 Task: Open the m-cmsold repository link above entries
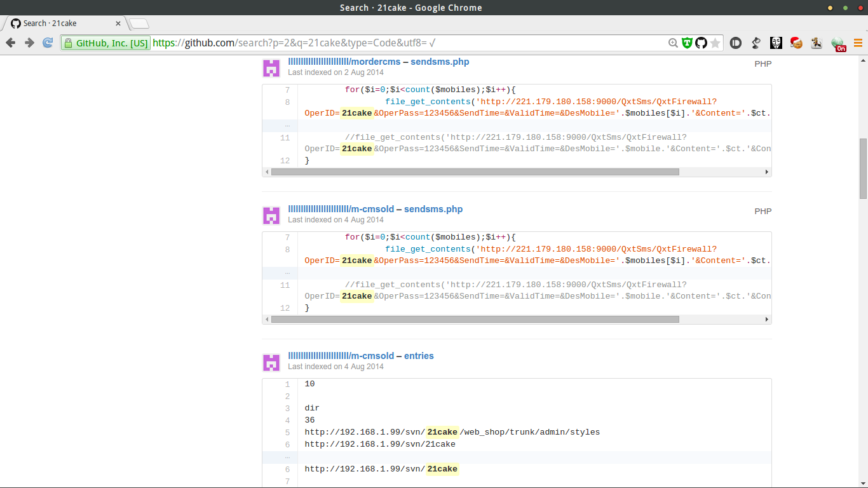[x=341, y=356]
